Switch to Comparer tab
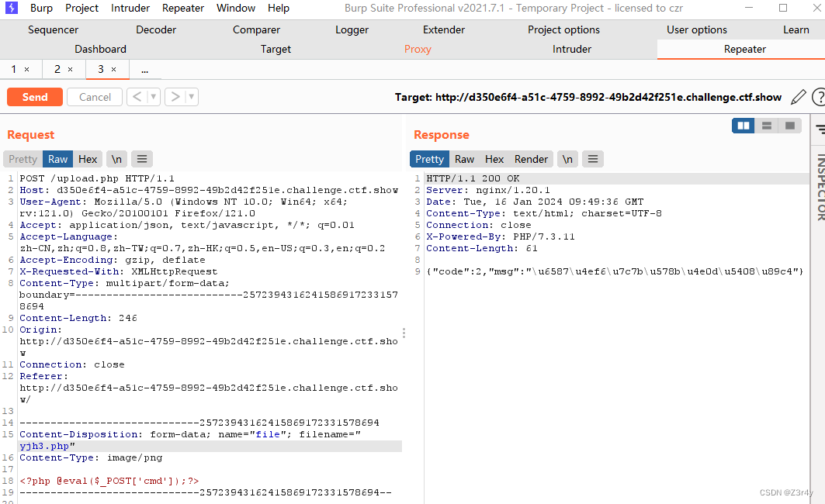Viewport: 825px width, 504px height. [x=256, y=29]
